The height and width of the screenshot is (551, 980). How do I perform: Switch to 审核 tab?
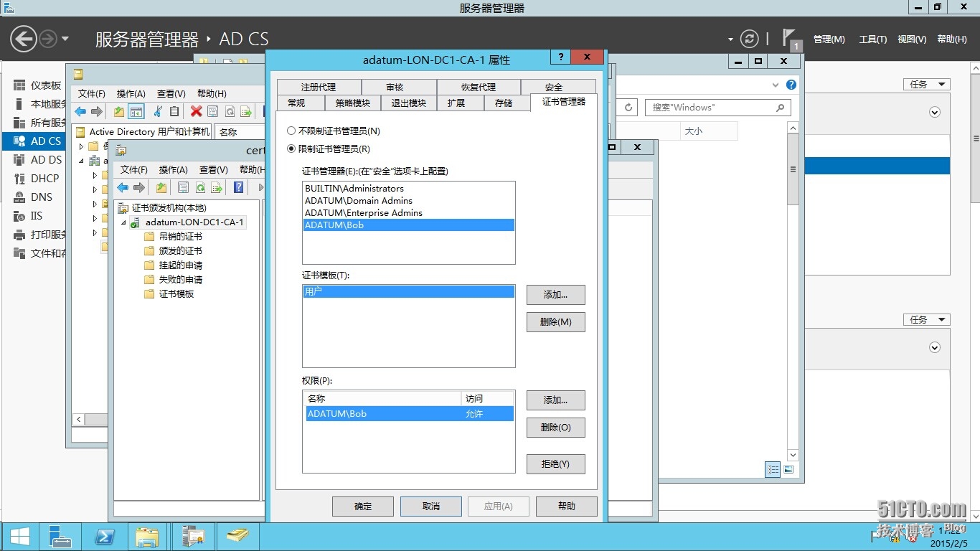(395, 88)
